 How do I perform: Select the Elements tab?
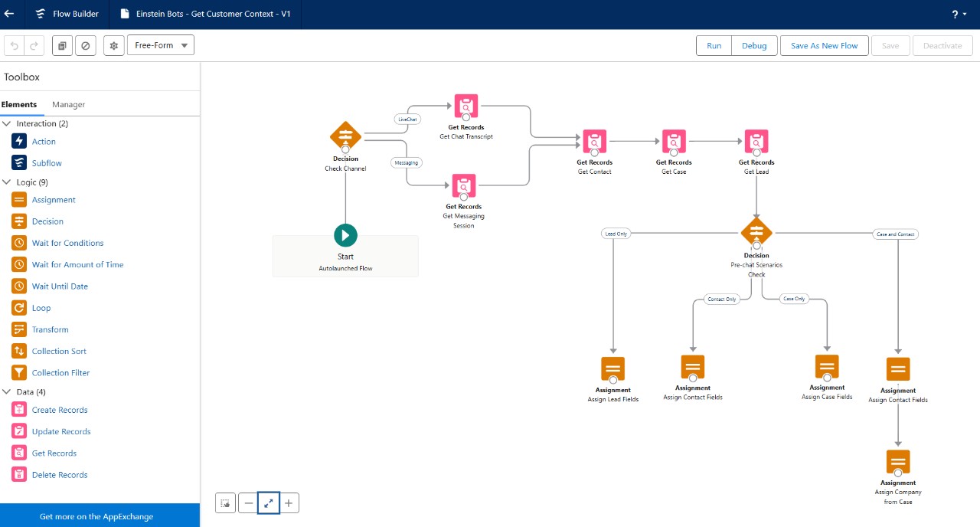coord(19,104)
